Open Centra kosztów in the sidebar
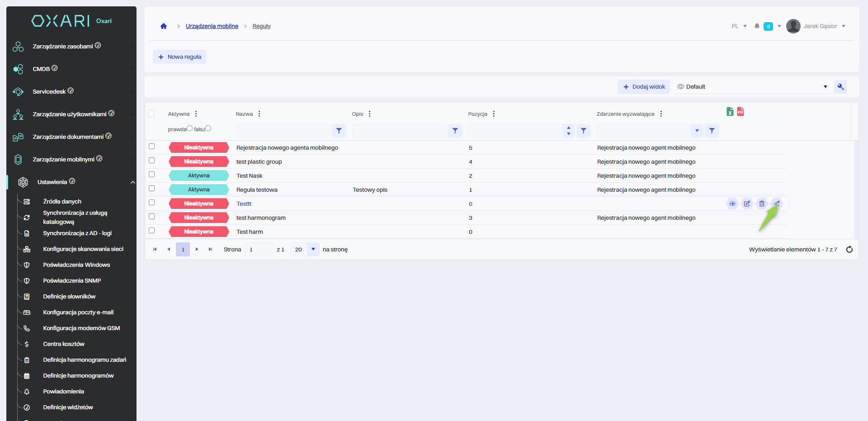The width and height of the screenshot is (868, 421). pos(64,344)
